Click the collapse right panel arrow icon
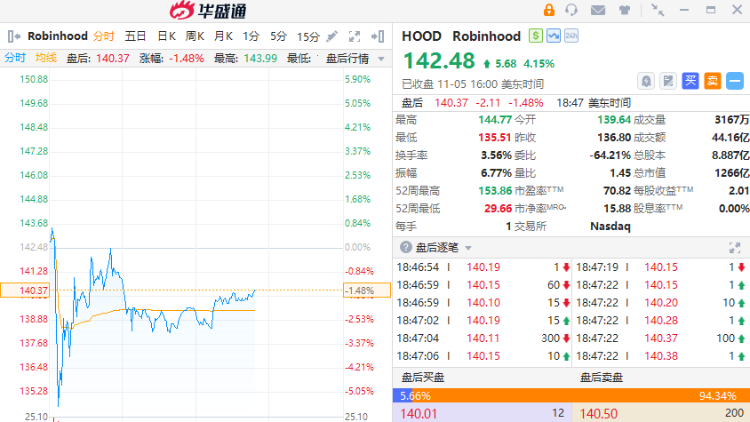The image size is (750, 422). 377,36
